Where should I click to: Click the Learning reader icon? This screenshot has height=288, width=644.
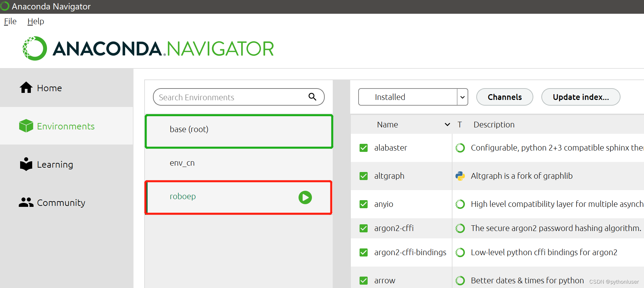tap(26, 164)
